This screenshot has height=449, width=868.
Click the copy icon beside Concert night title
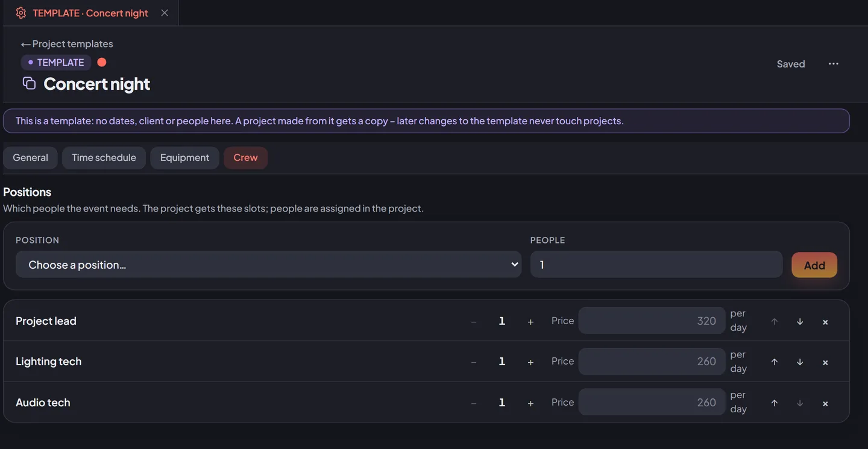click(29, 83)
